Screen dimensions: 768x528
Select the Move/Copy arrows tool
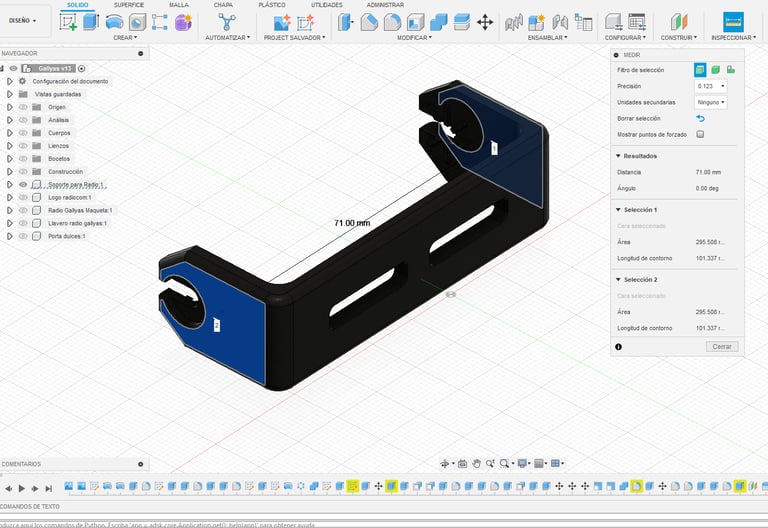coord(485,22)
